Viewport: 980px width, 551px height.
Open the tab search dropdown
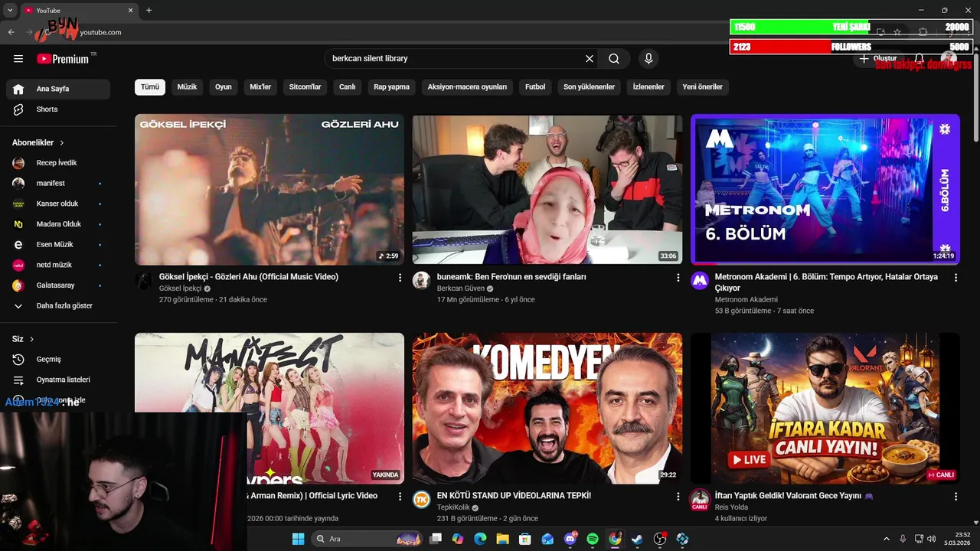tap(10, 10)
